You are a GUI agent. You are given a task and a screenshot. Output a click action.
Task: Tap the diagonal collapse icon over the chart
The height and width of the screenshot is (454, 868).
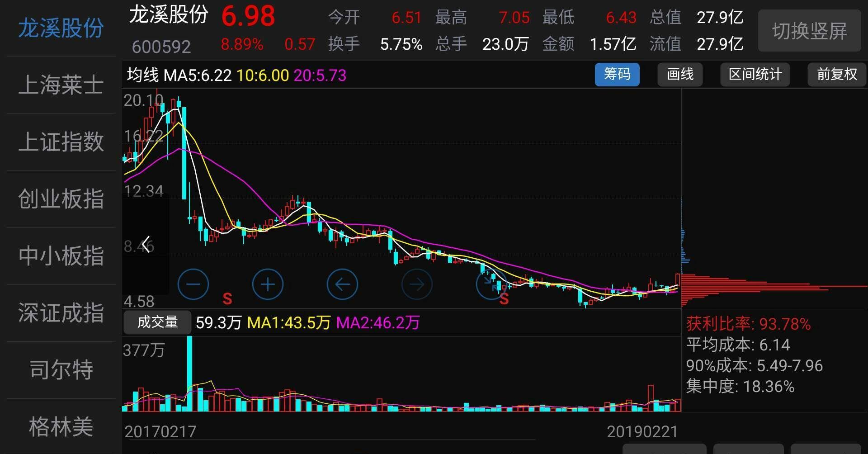491,284
